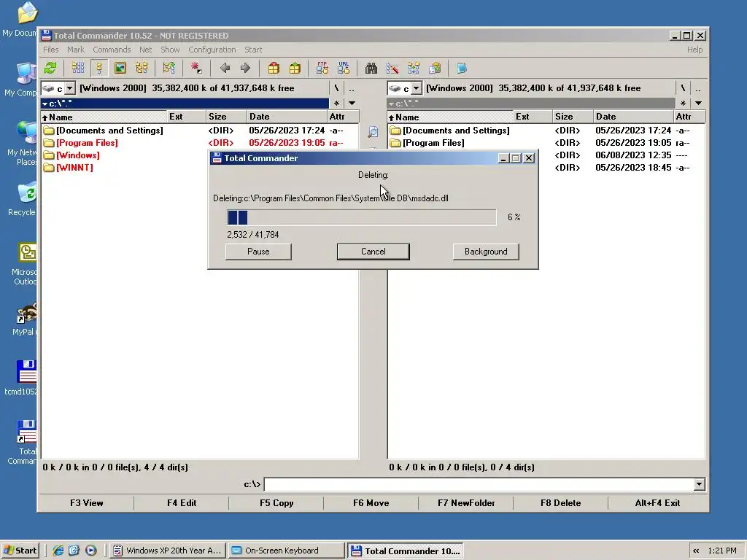Go forward with the right arrow icon
The image size is (747, 560).
245,68
